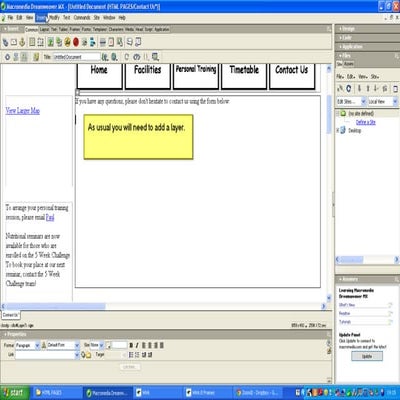Open the text color swatch in Properties
The width and height of the screenshot is (400, 400).
108,345
